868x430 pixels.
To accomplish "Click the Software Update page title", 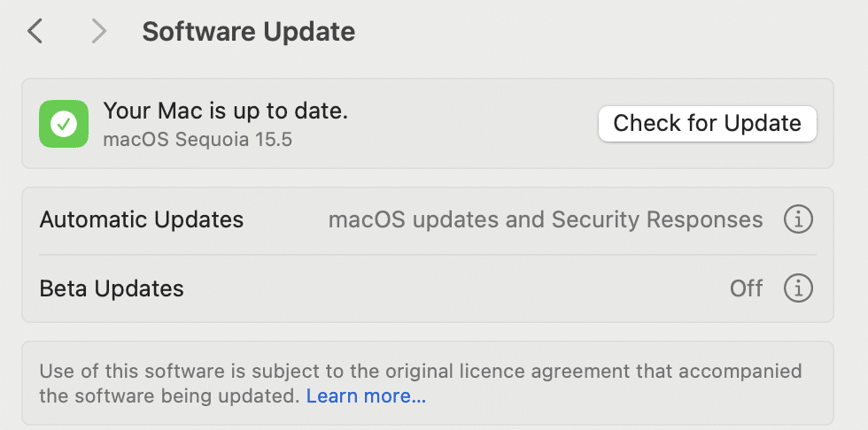I will point(249,32).
